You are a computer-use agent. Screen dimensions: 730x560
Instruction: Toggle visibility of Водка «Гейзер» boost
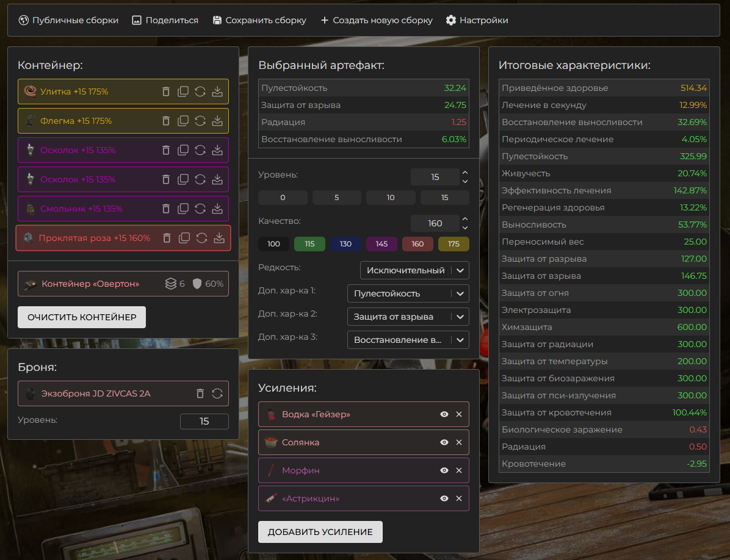pos(444,414)
